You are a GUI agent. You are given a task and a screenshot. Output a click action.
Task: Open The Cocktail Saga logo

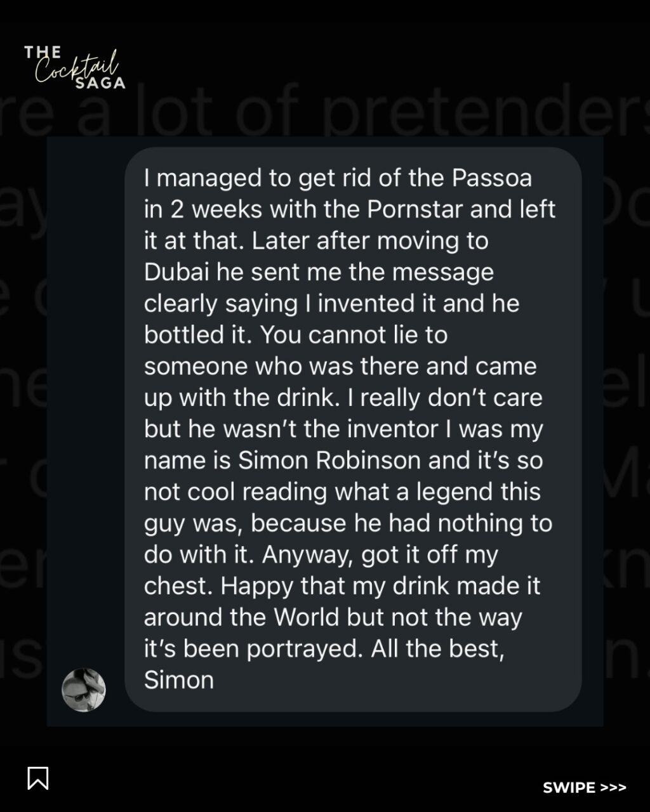coord(75,67)
